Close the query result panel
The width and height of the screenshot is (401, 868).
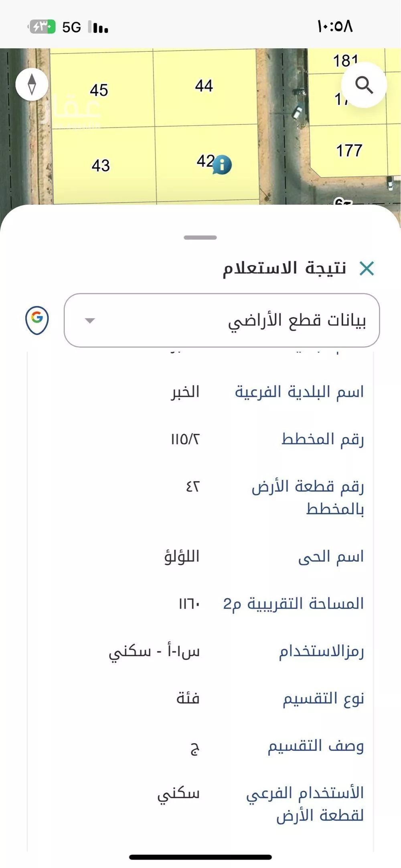click(367, 269)
